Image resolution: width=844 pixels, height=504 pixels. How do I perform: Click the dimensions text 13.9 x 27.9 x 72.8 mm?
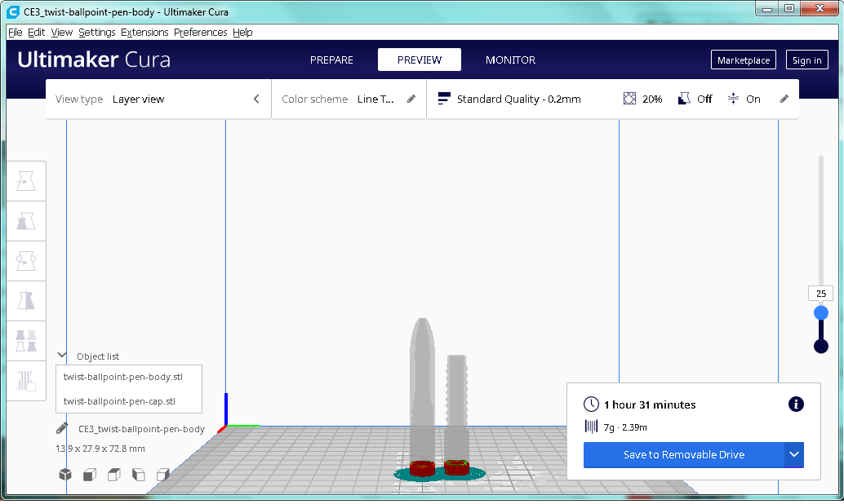(100, 448)
